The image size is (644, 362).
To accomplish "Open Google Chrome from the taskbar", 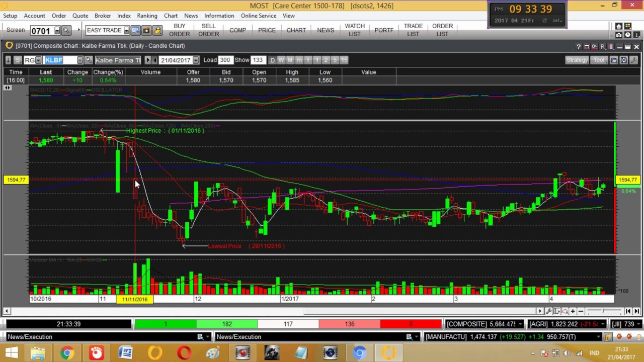I will coord(67,353).
